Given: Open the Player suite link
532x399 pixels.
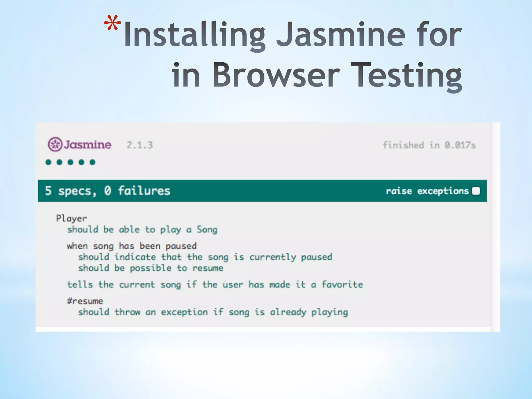Looking at the screenshot, I should [x=71, y=218].
